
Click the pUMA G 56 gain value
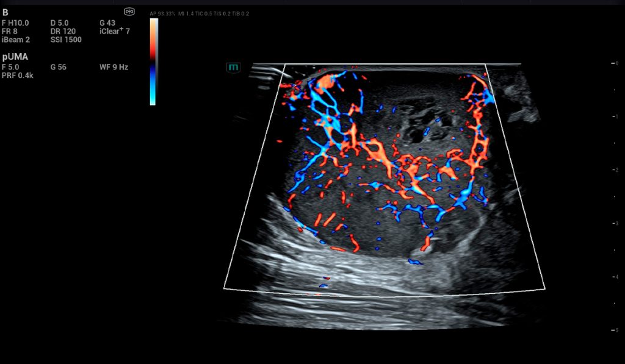point(59,67)
